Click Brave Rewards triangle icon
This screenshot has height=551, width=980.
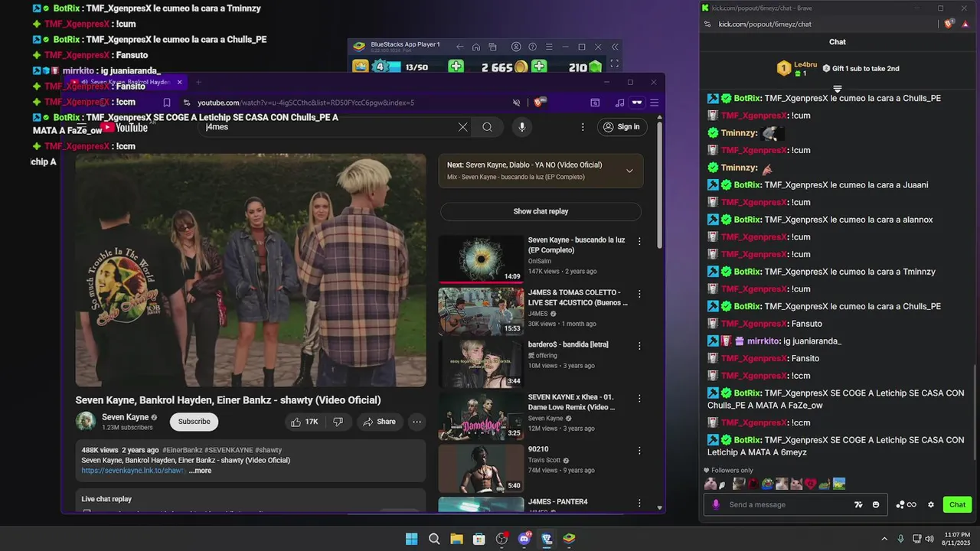[965, 24]
